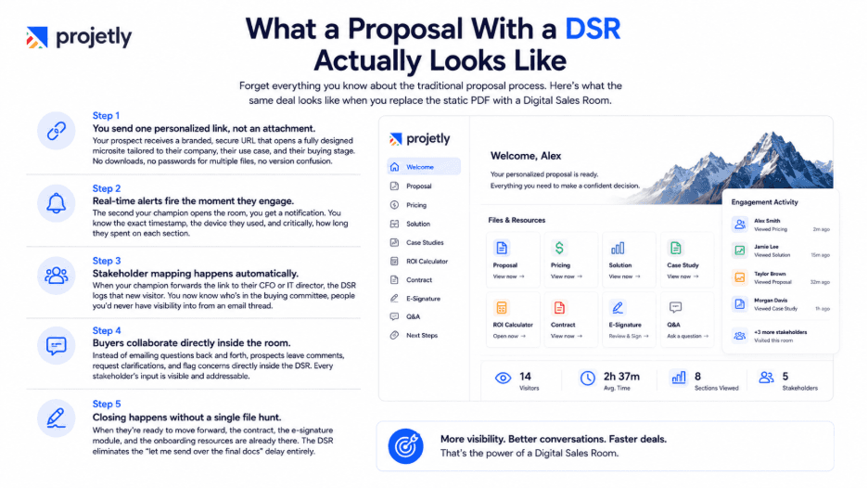Select Morgan Davis Viewed Case Study row
Image resolution: width=868 pixels, height=488 pixels.
[x=781, y=304]
